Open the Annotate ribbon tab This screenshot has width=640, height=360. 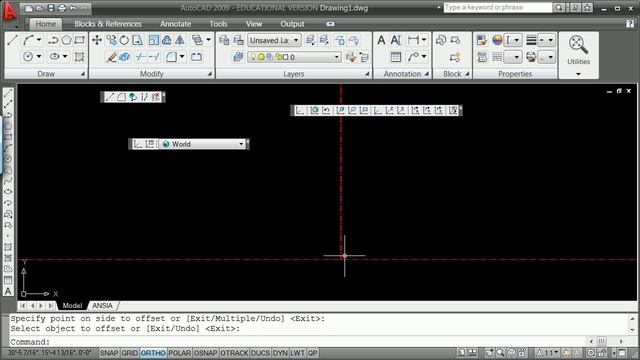point(176,24)
